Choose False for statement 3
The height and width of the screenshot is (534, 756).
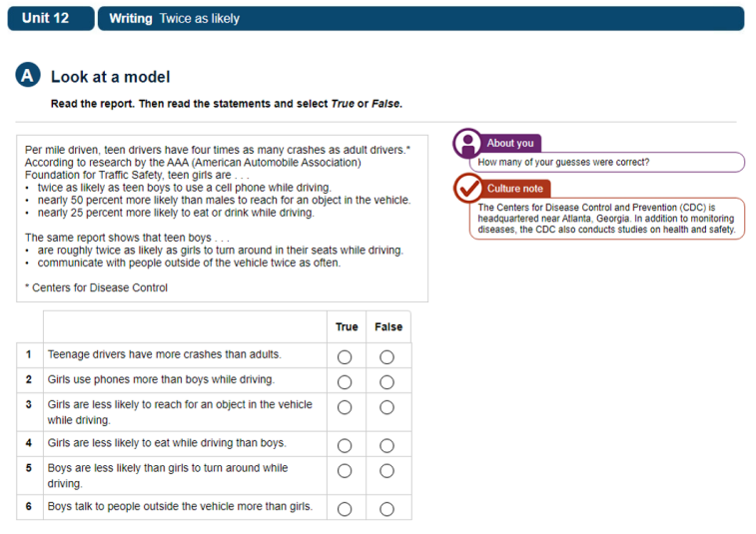[x=386, y=407]
